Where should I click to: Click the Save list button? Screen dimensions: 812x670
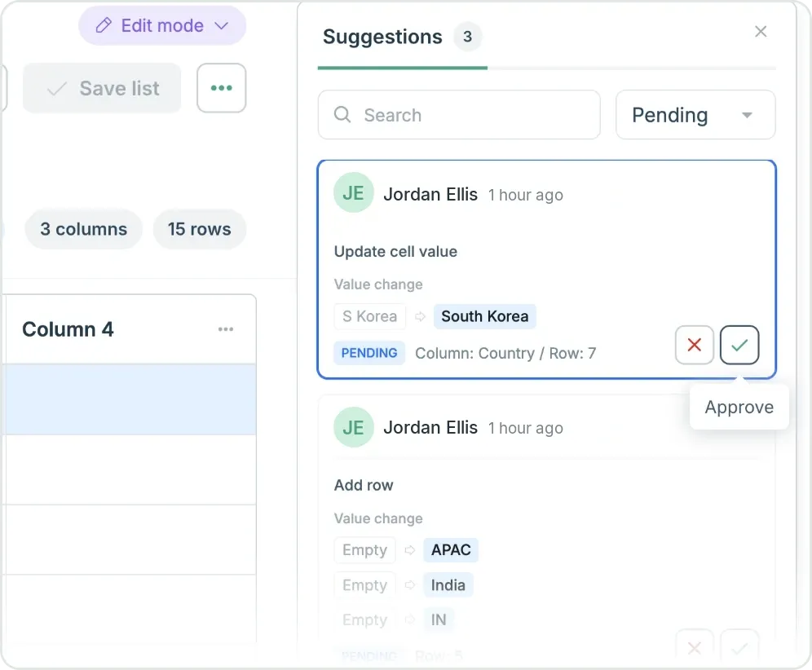(x=102, y=88)
